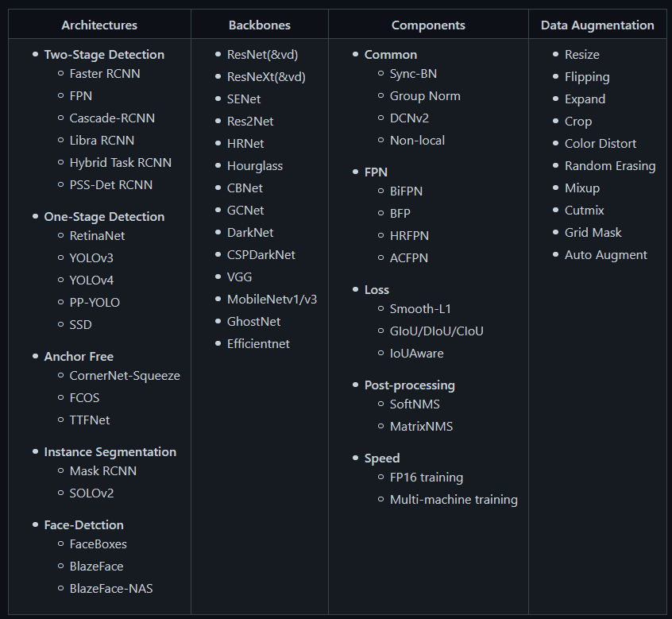
Task: Select MobileNetv1/v3 backbone
Action: [x=272, y=300]
